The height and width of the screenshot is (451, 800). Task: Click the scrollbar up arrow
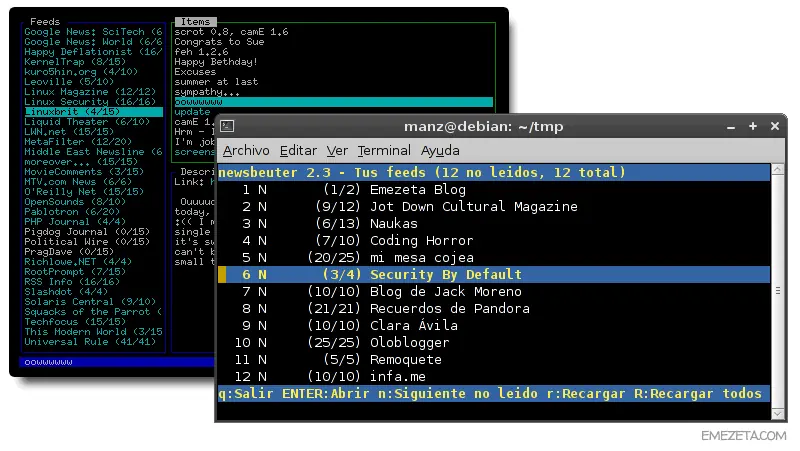pos(778,170)
